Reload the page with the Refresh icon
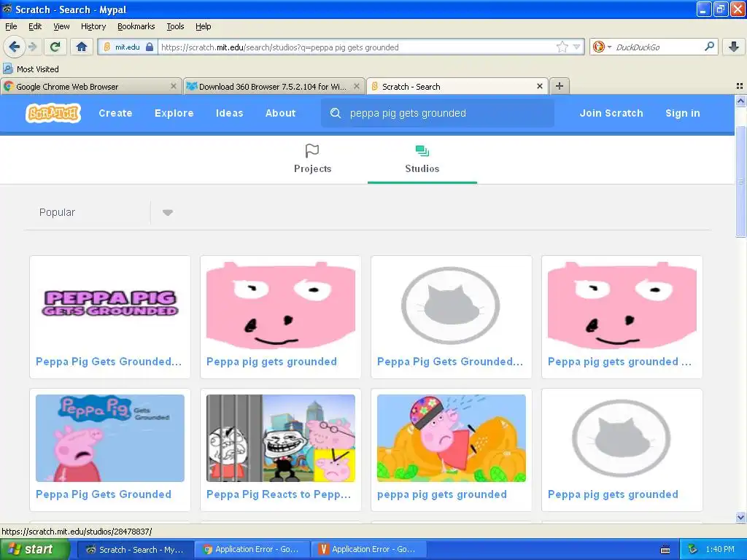This screenshot has width=747, height=560. point(55,47)
